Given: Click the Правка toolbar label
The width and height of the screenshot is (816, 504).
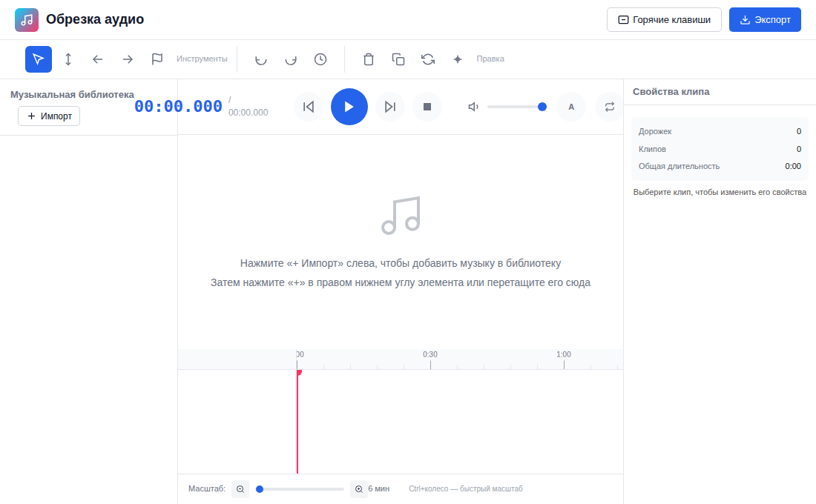Looking at the screenshot, I should (x=490, y=59).
